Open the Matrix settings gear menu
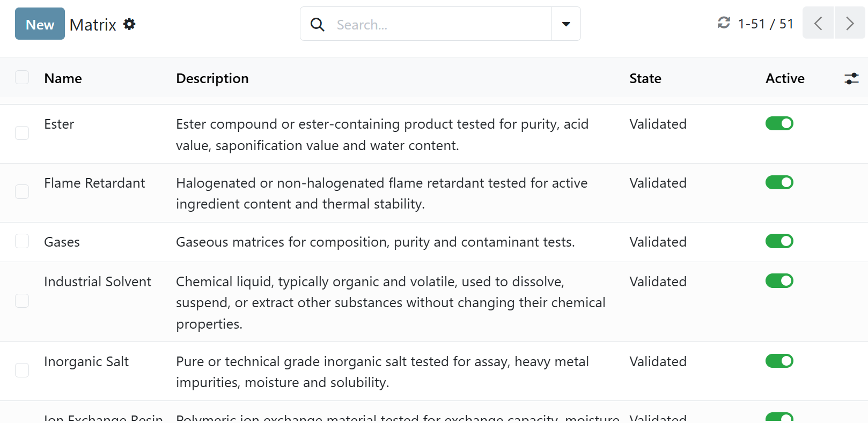This screenshot has height=423, width=868. click(x=129, y=24)
